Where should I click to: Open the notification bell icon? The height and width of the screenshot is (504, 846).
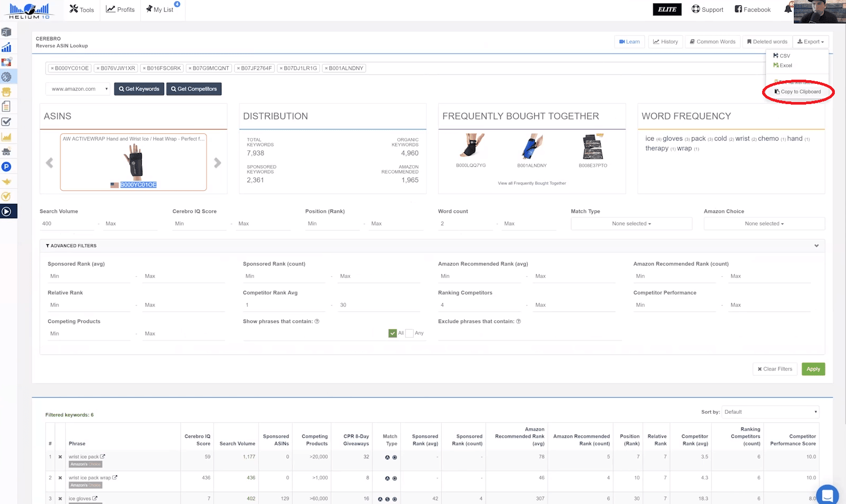[x=788, y=9]
